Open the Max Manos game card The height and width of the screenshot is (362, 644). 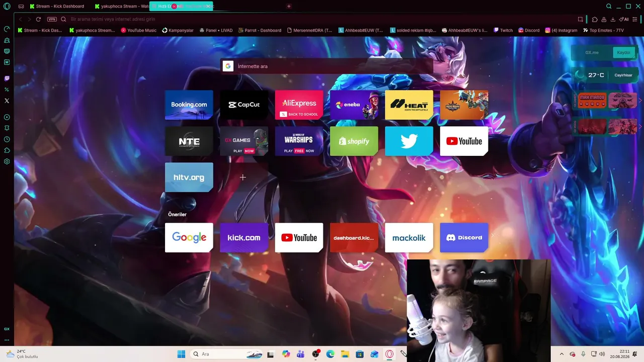click(592, 100)
